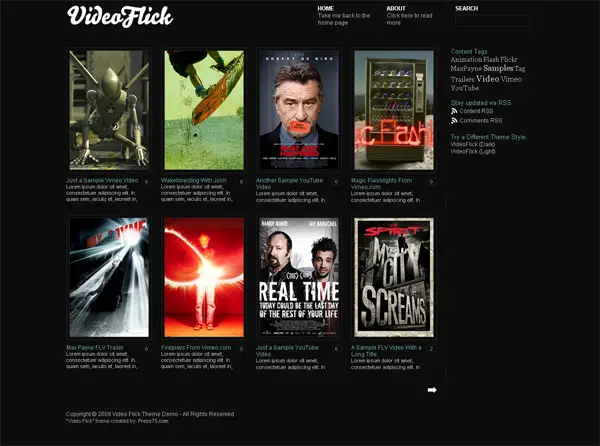Viewport: 600px width, 446px height.
Task: Switch to VideoFlick (Light) theme
Action: (x=473, y=151)
